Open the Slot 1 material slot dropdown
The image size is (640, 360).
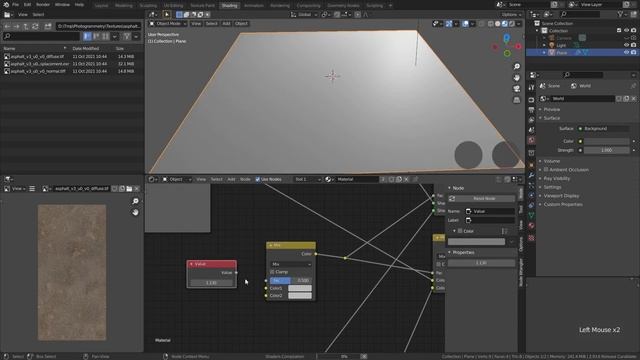[307, 179]
